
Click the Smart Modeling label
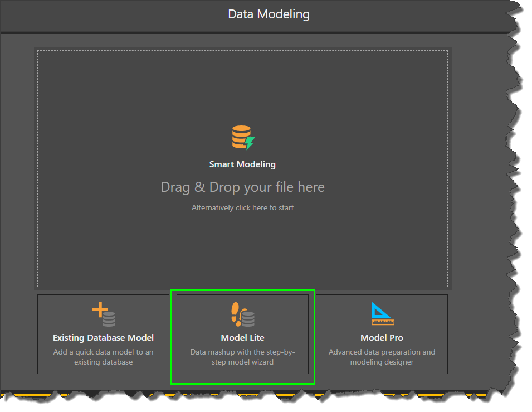click(242, 164)
